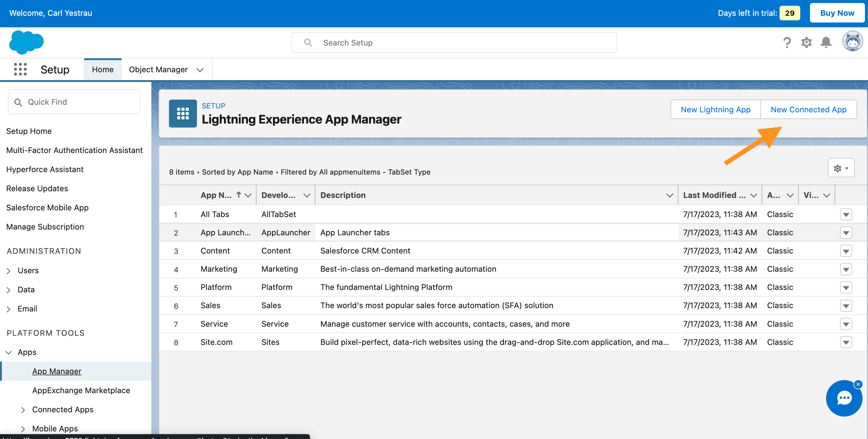The height and width of the screenshot is (439, 868).
Task: Close the chat widget with X
Action: (858, 384)
